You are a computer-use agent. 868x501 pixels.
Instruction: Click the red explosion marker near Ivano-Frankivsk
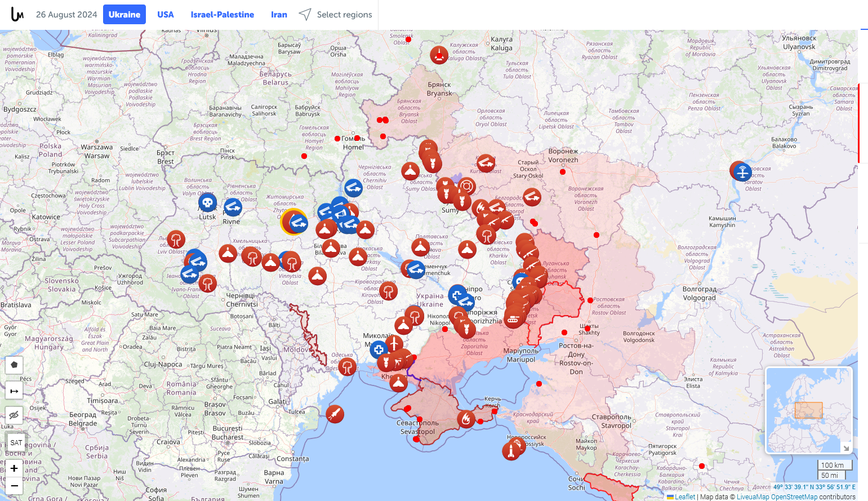[x=207, y=283]
